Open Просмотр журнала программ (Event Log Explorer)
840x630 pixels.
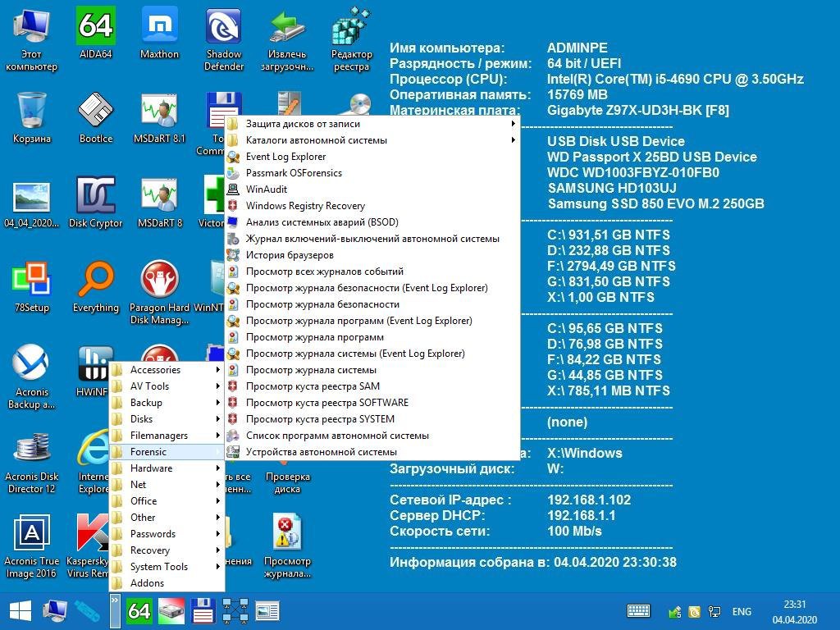pos(372,321)
